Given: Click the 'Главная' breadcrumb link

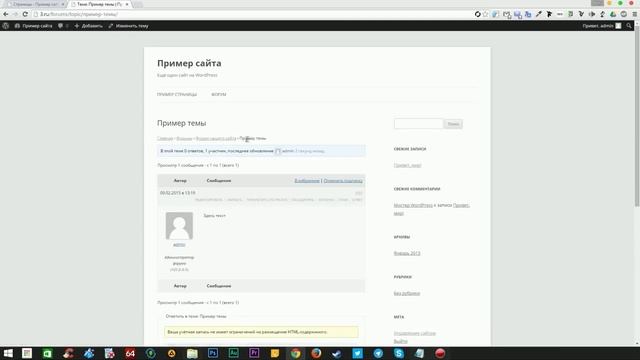Looking at the screenshot, I should (165, 138).
